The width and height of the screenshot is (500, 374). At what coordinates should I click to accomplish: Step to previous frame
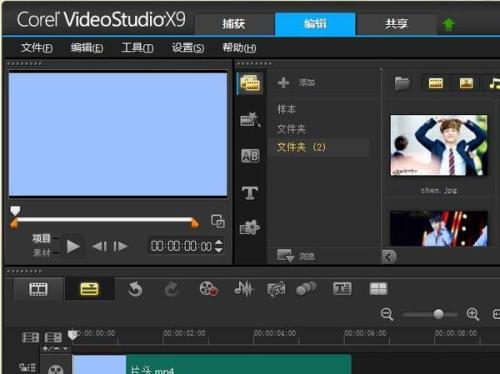tap(100, 247)
